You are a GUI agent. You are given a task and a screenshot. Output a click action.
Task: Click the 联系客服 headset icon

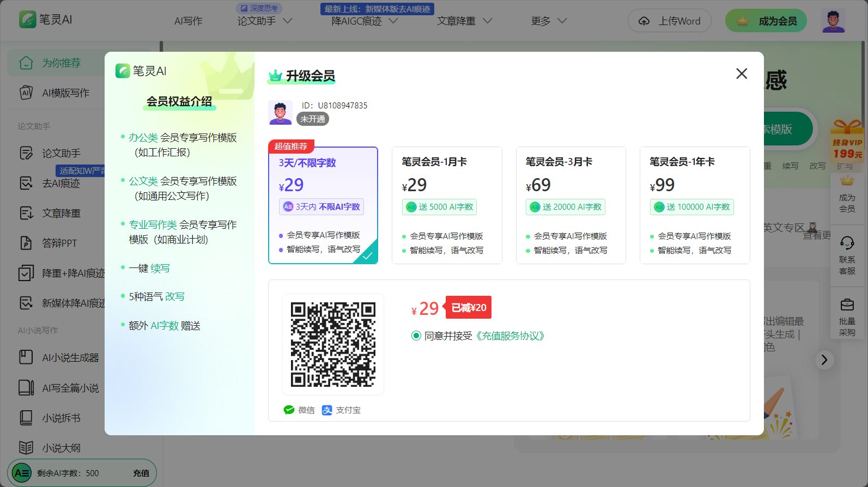[847, 243]
